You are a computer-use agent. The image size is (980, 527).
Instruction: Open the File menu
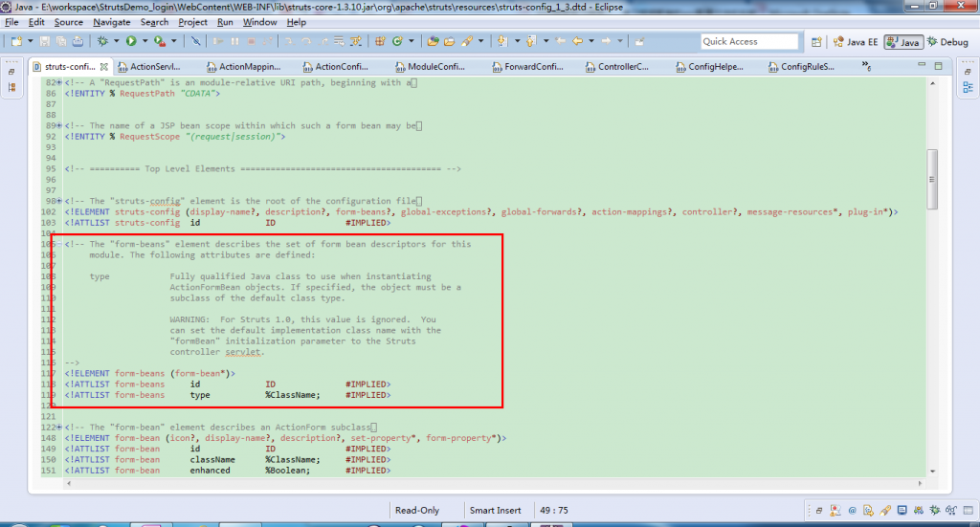point(11,22)
